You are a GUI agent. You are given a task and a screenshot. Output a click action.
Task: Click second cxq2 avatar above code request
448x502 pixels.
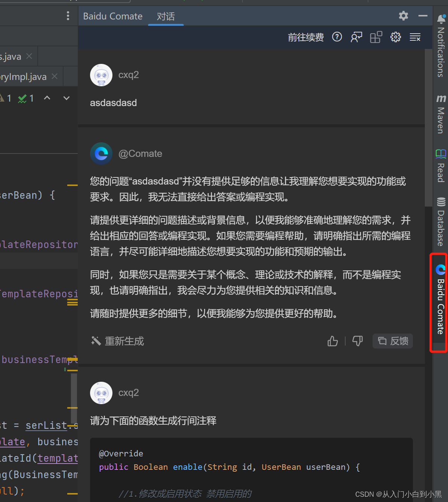coord(101,393)
